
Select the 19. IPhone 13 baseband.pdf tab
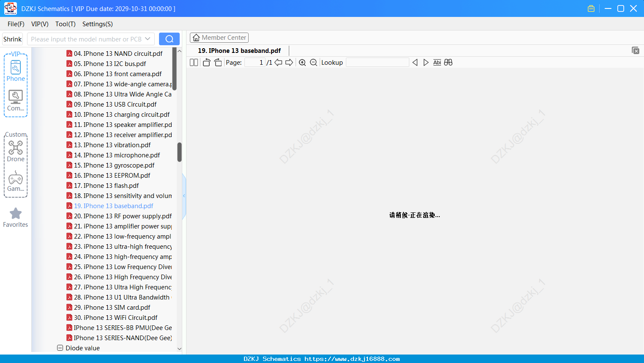[x=239, y=51]
